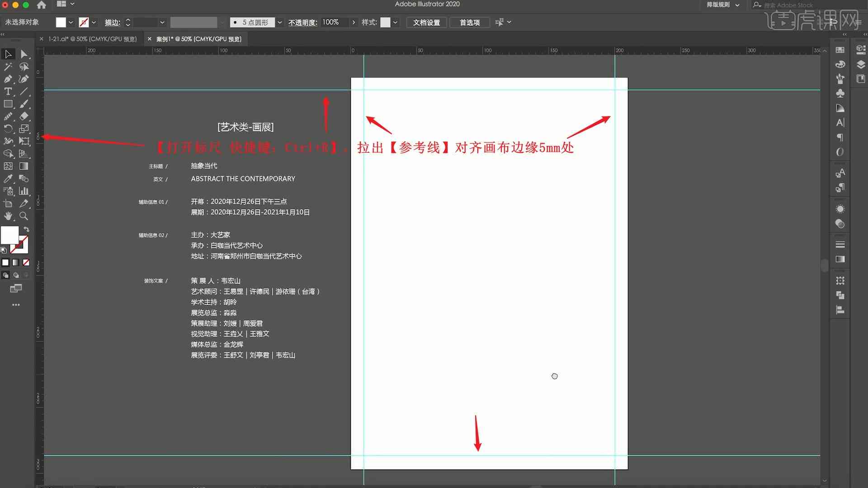The width and height of the screenshot is (868, 488).
Task: Set gradient mode button below fill
Action: (16, 263)
